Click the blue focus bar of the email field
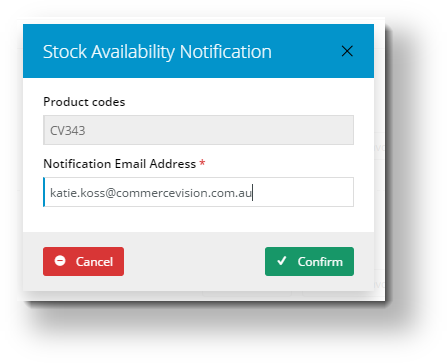The height and width of the screenshot is (364, 448). point(44,192)
